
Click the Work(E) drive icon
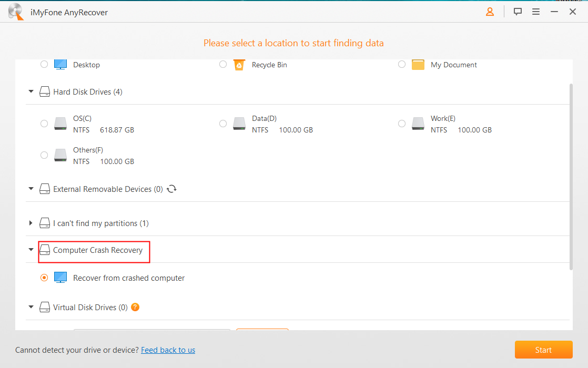pyautogui.click(x=418, y=124)
